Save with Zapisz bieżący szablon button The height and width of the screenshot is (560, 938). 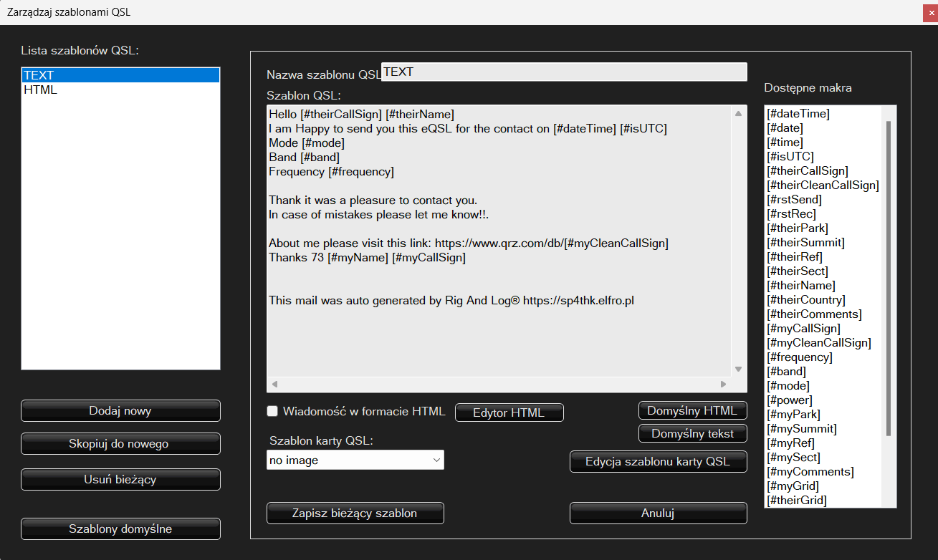(355, 513)
